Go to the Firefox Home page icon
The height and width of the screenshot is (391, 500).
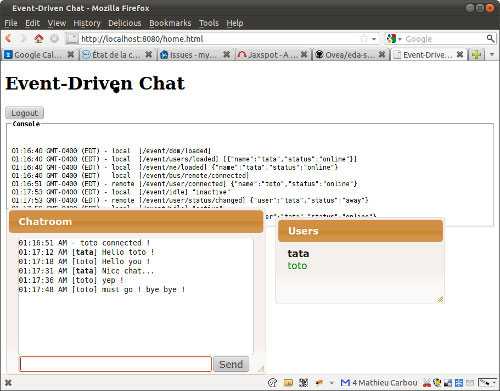pos(39,39)
